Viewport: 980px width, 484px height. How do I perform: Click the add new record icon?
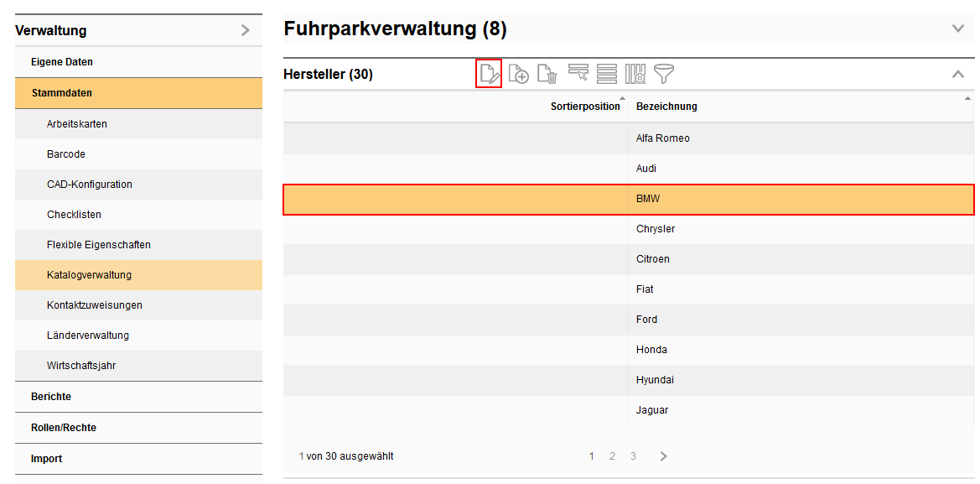point(518,74)
